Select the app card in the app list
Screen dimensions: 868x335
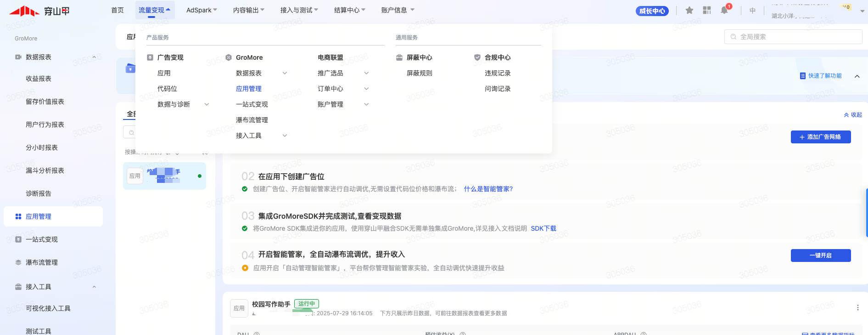click(x=164, y=176)
